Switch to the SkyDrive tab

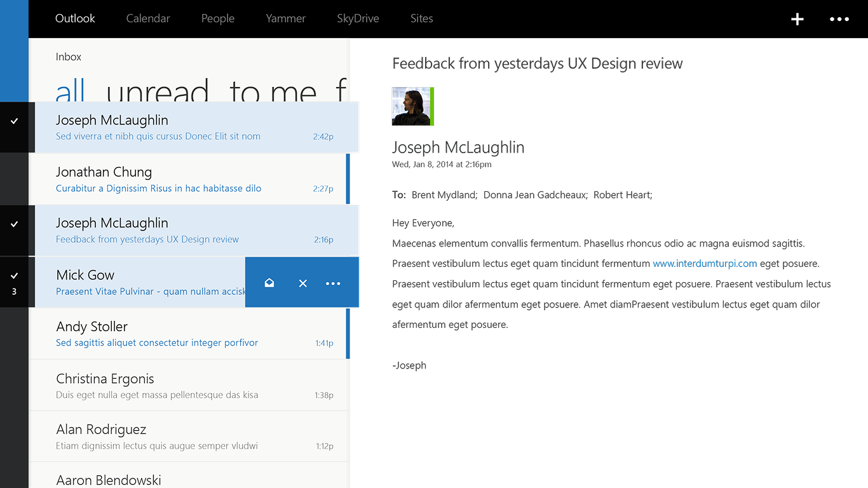[358, 18]
